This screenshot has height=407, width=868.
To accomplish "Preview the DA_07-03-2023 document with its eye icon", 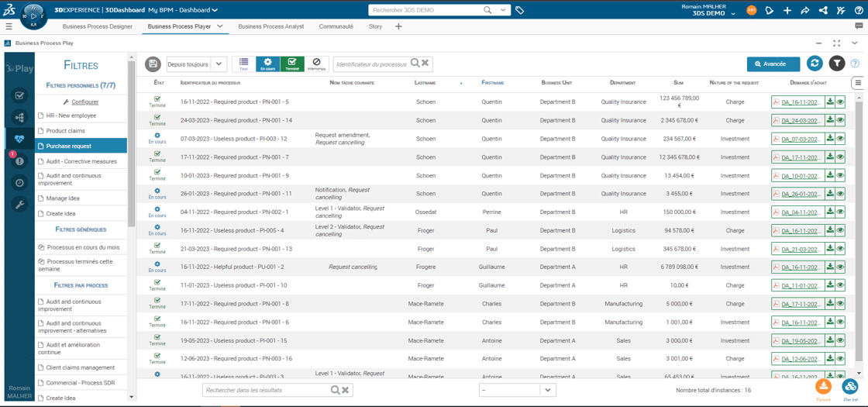I will [840, 139].
